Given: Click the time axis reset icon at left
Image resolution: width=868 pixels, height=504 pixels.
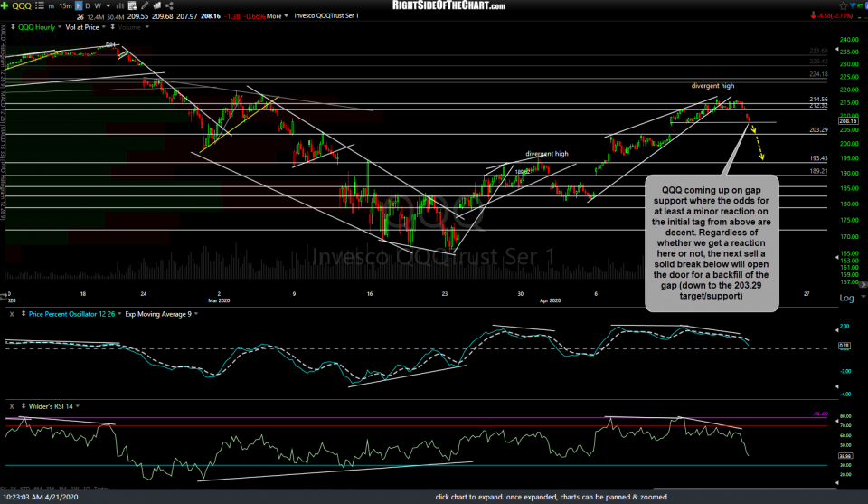Looking at the screenshot, I should 4,298.
